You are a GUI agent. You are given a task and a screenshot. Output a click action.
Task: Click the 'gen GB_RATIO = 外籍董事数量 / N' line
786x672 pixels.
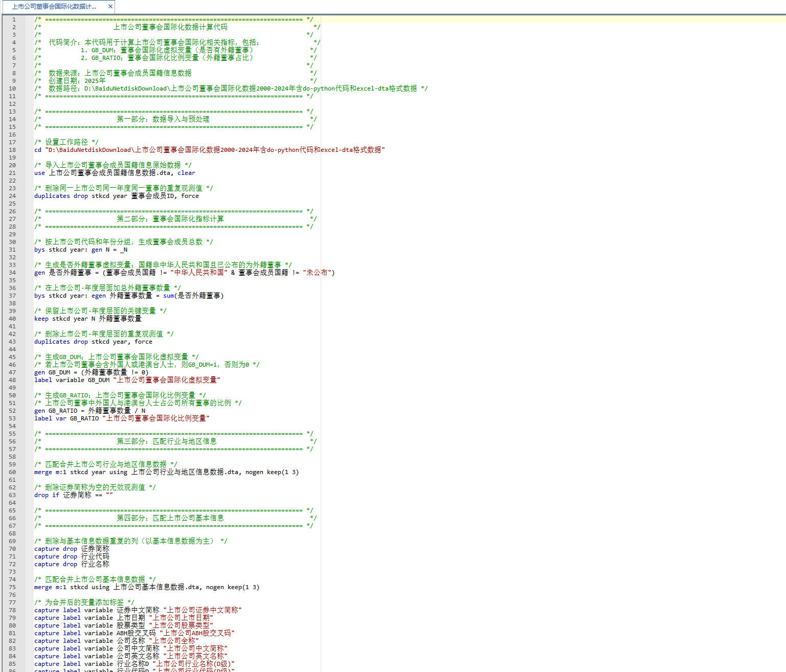90,411
